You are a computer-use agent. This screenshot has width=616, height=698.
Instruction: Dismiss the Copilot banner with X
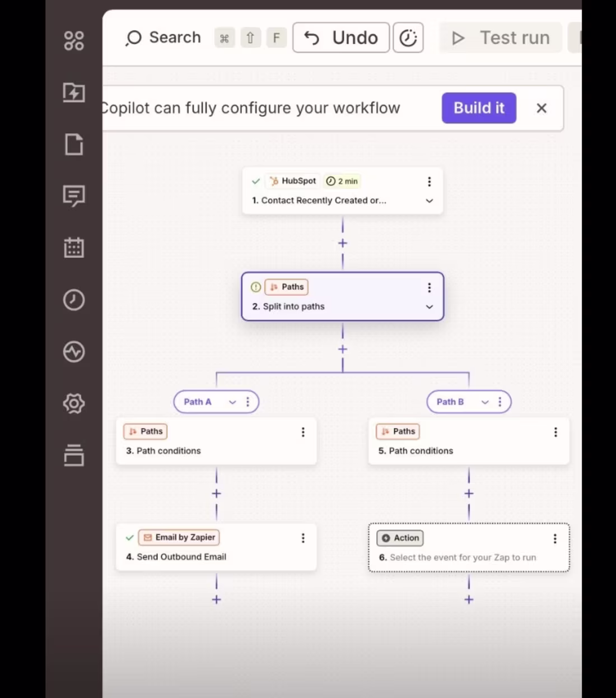542,108
